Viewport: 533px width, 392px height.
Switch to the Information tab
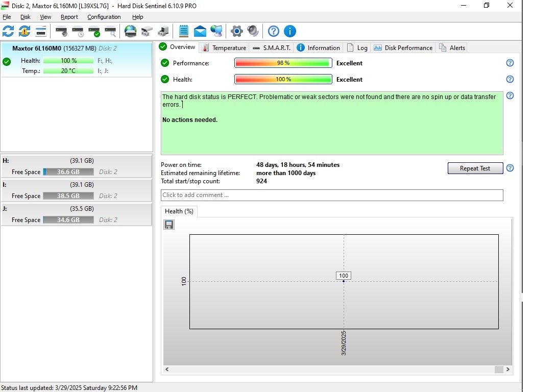[319, 48]
